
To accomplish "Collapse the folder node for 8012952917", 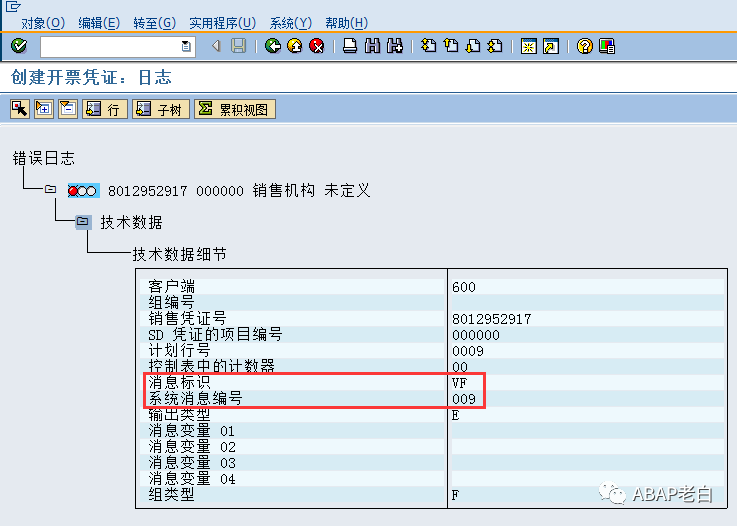I will [50, 189].
